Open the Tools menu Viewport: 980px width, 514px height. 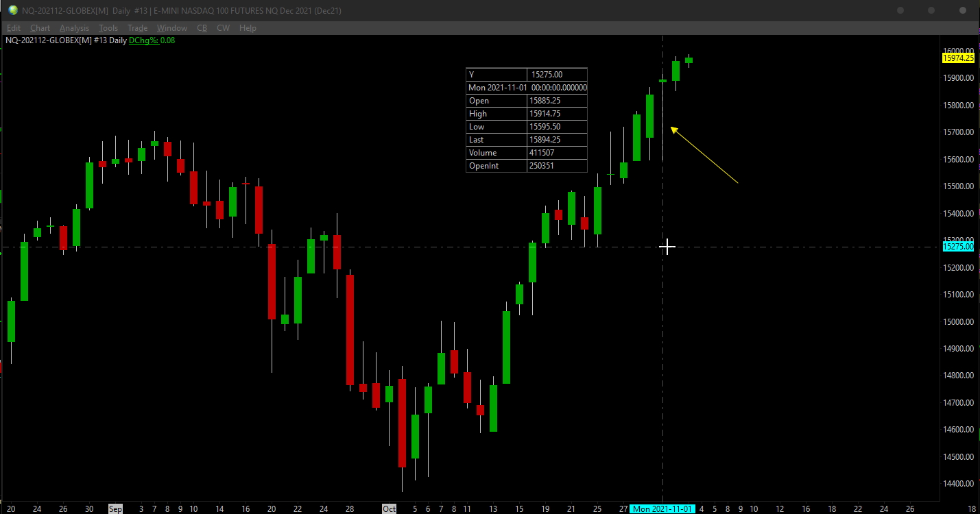tap(108, 28)
